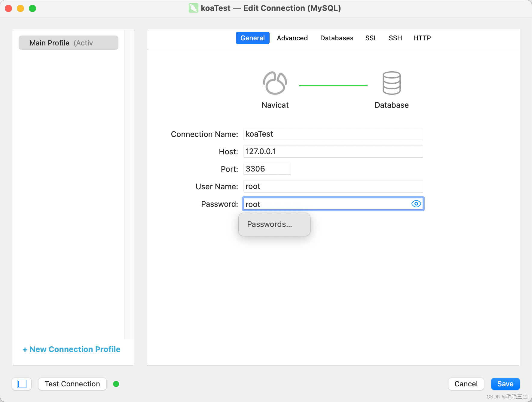Screen dimensions: 532x402
Task: Save the connection settings
Action: pos(505,384)
